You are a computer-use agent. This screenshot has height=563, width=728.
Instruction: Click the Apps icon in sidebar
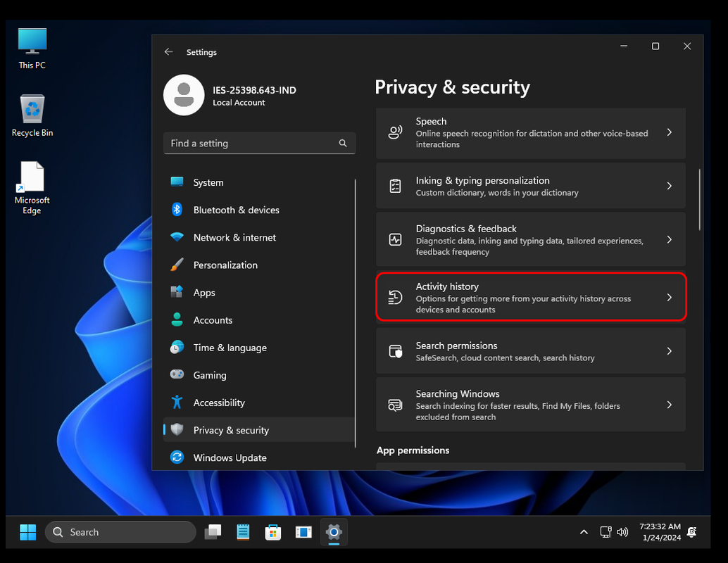click(x=177, y=292)
